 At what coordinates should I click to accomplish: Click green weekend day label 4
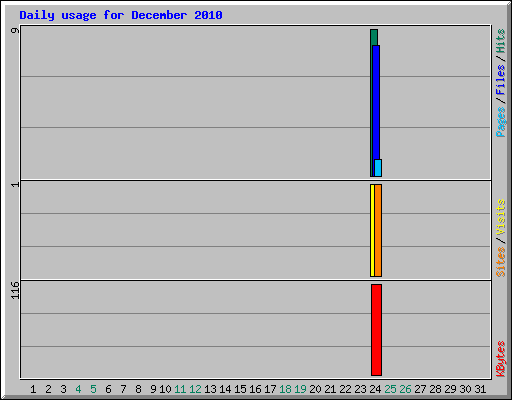78,389
